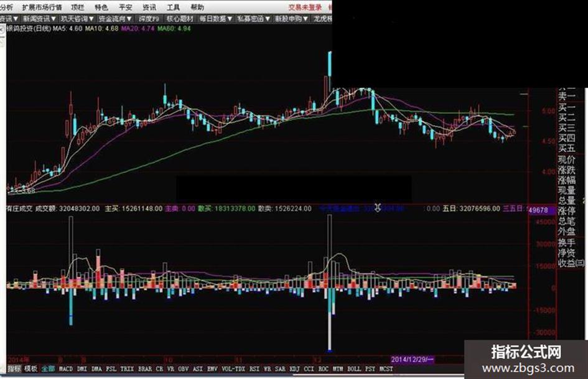Click 成交额 32048302.00 value
Viewport: 588px width, 379px height.
(67, 208)
